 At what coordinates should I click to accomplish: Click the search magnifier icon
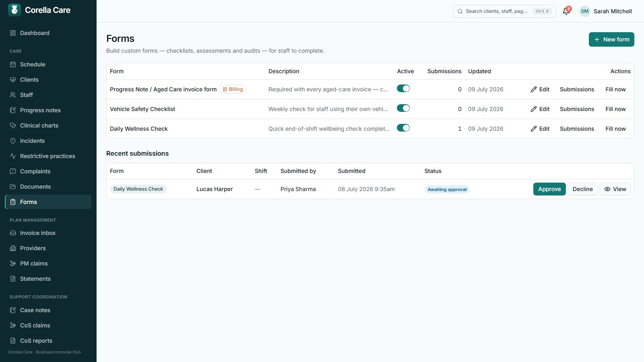point(460,11)
